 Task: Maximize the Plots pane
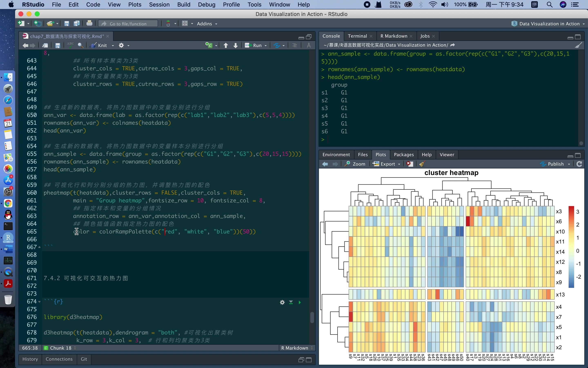[578, 155]
